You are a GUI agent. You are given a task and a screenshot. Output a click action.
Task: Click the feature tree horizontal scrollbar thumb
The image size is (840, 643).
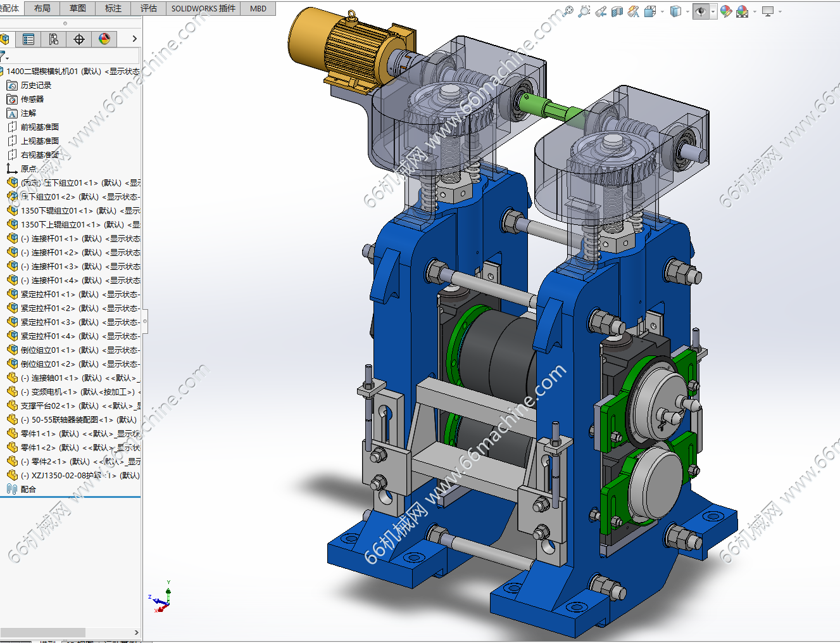42,632
